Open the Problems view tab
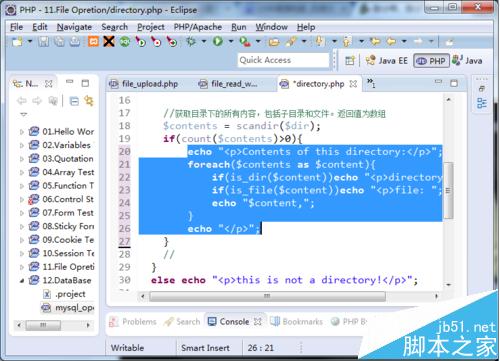Viewport: 500px width, 361px height. 133,322
